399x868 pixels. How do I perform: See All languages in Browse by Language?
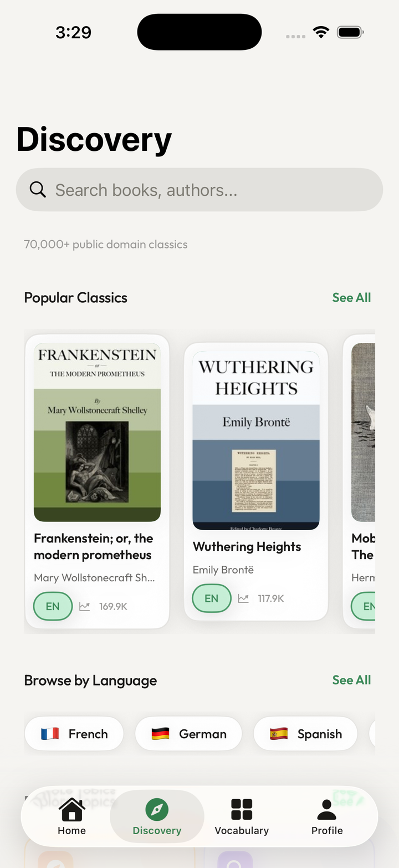pos(351,680)
